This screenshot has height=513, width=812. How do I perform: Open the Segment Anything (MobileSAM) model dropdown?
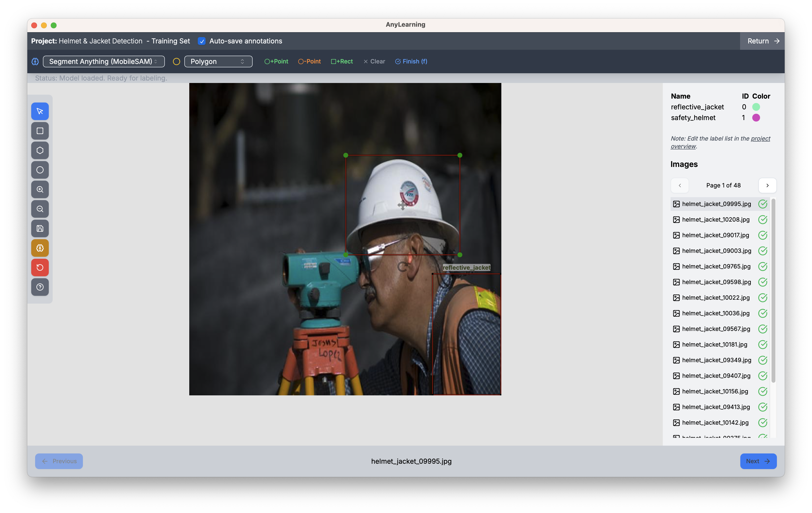[104, 62]
